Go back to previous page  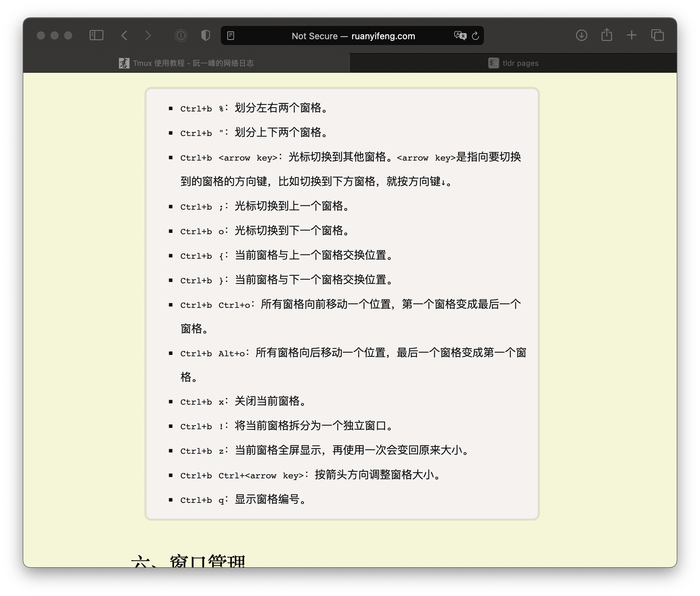pos(124,35)
